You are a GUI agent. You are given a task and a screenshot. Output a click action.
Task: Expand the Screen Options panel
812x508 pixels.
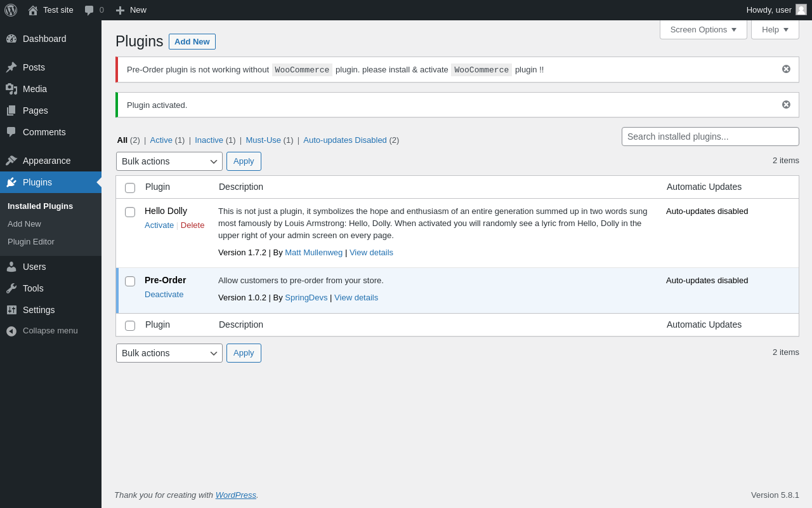click(703, 29)
